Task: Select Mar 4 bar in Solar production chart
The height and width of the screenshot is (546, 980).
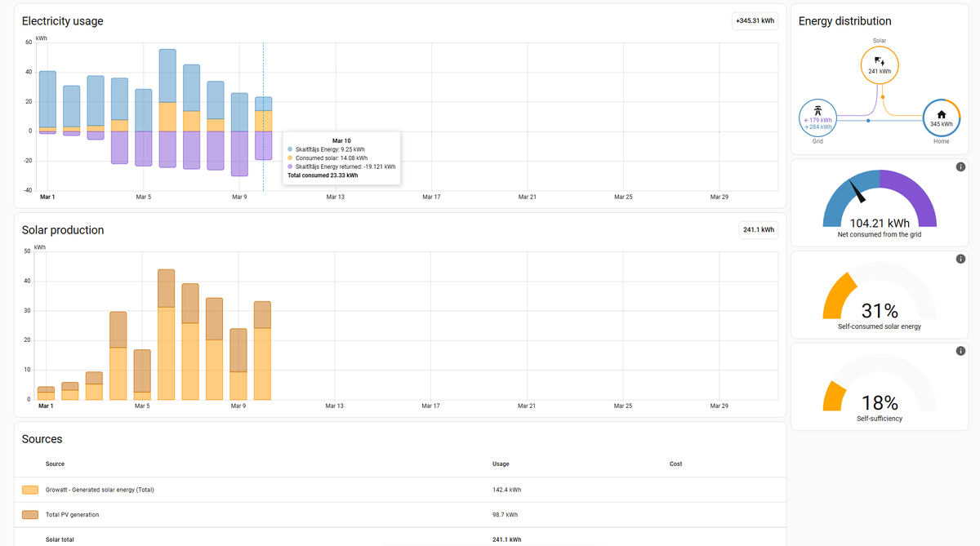Action: (x=118, y=356)
